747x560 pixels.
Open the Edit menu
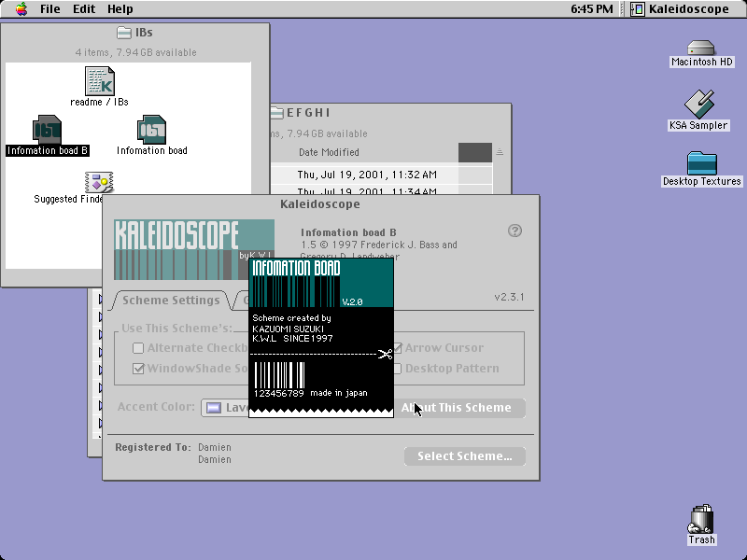[x=84, y=9]
